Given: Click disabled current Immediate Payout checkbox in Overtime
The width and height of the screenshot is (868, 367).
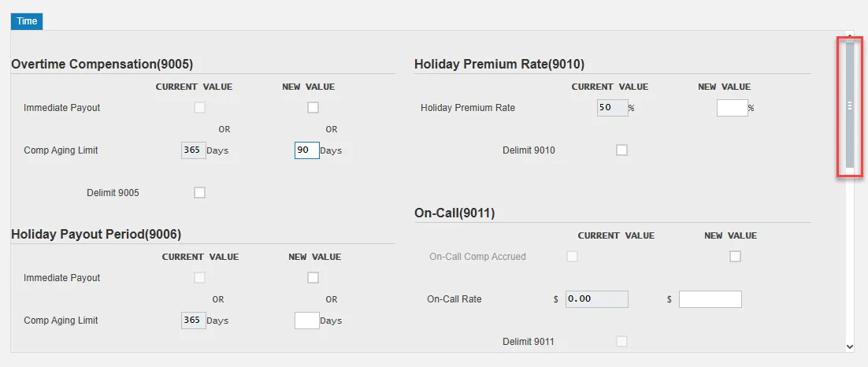Looking at the screenshot, I should pos(199,107).
